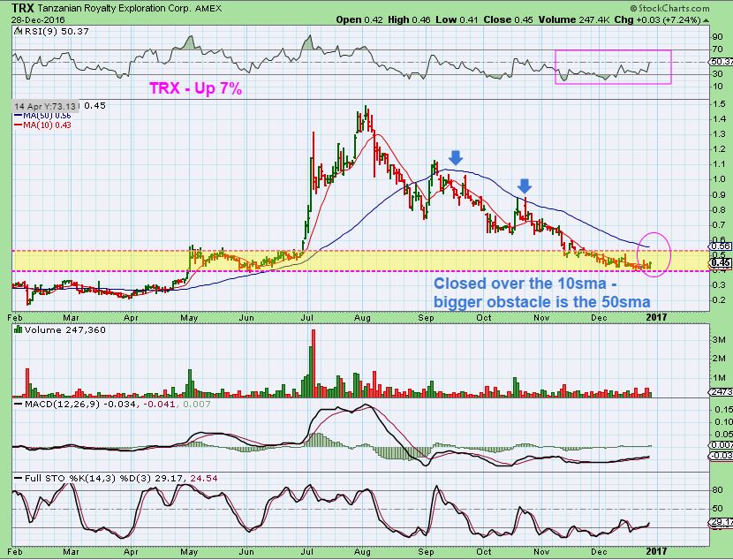Click the 2M level on the volume axis

(x=719, y=359)
